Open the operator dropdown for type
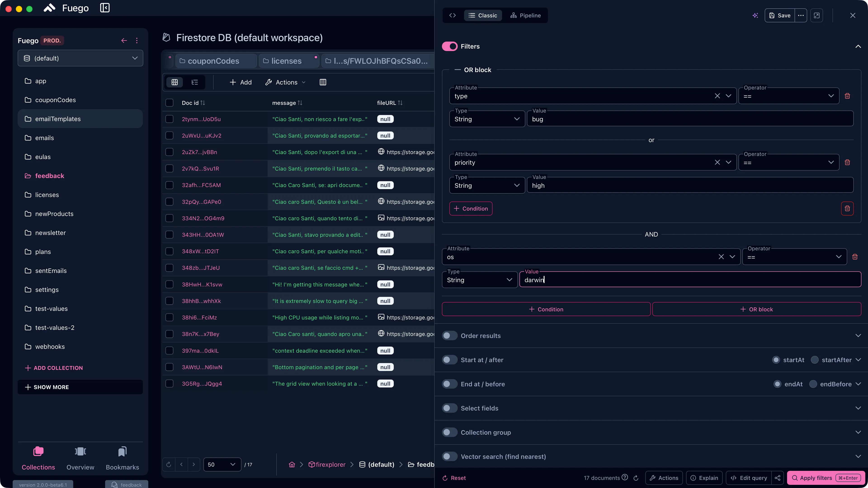868x488 pixels. pos(789,96)
